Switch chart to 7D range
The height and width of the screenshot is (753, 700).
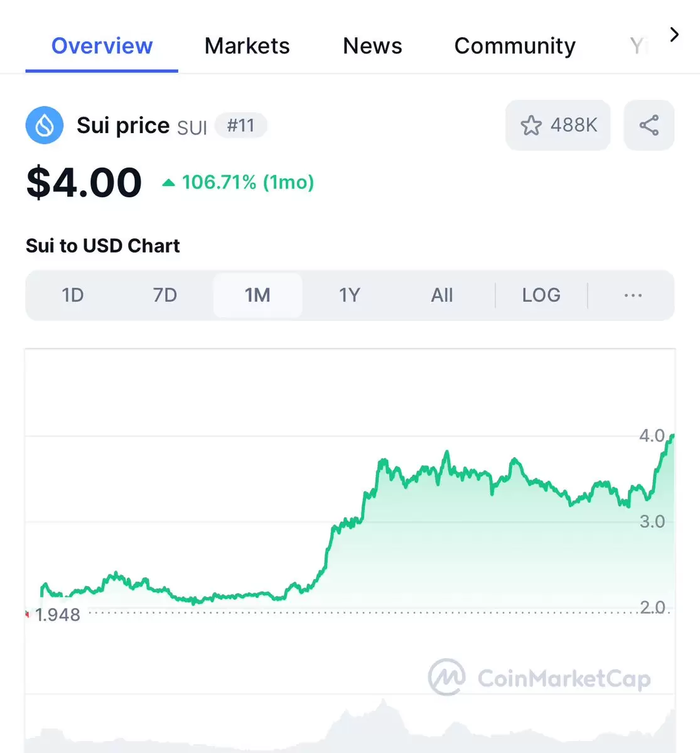point(164,295)
